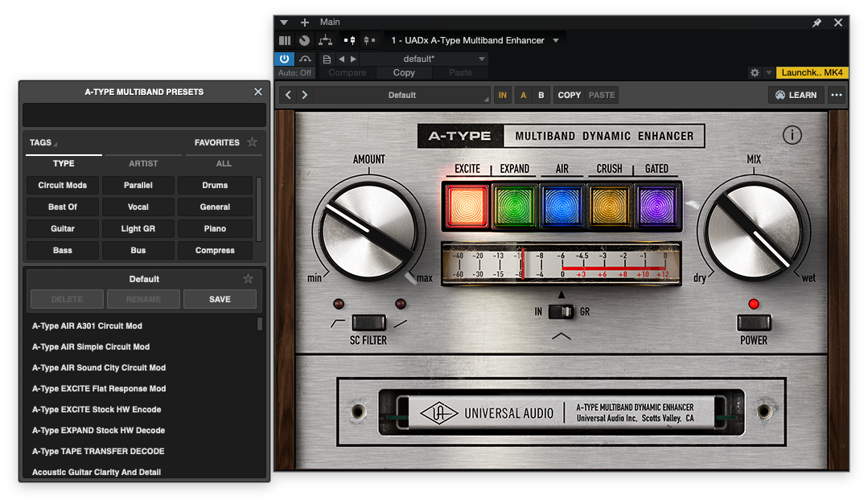Open the routing view icon

pyautogui.click(x=326, y=40)
